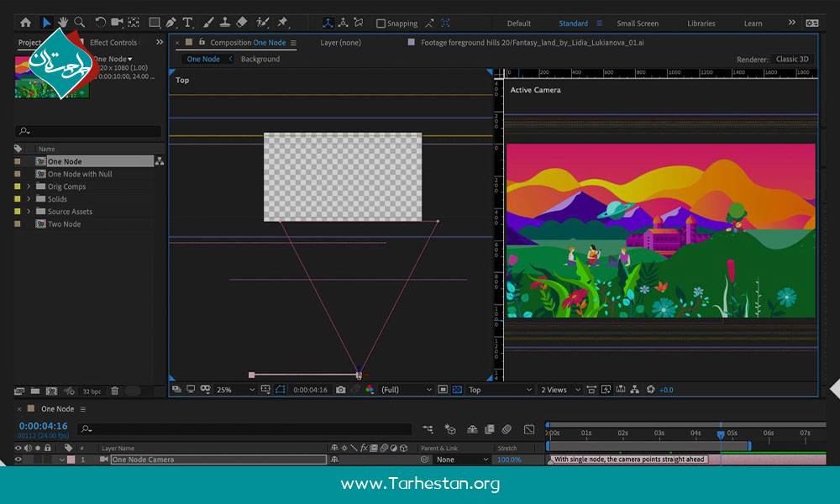The width and height of the screenshot is (840, 504).
Task: Open the magnification ratio 25% dropdown
Action: pos(235,390)
